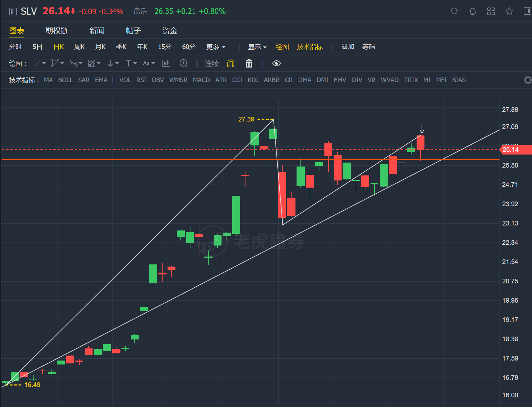Open the 新闻 news tab
Screen dimensions: 532x407
click(x=97, y=31)
